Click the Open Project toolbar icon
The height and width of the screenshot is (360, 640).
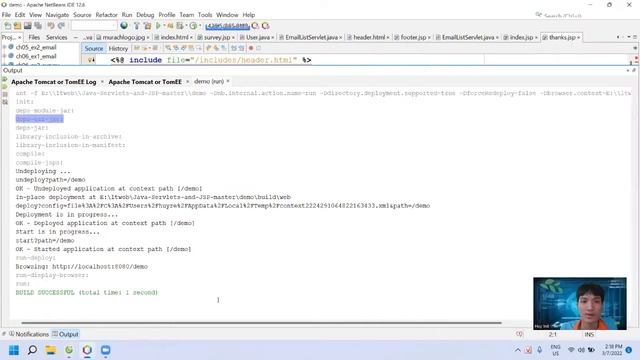coord(28,26)
